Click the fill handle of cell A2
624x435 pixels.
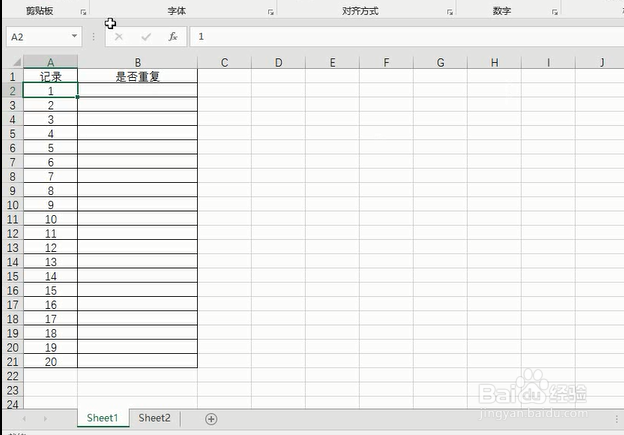(78, 97)
